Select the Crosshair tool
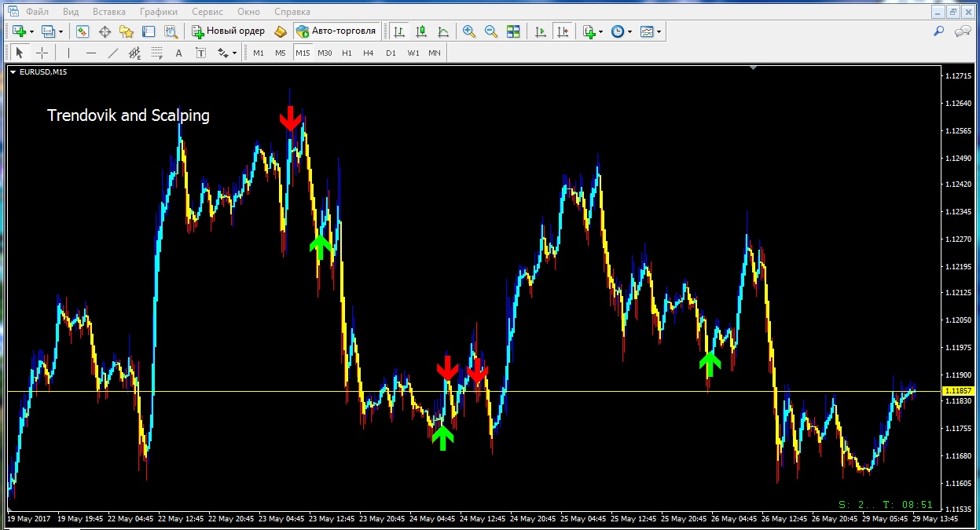This screenshot has width=980, height=530. pos(42,53)
